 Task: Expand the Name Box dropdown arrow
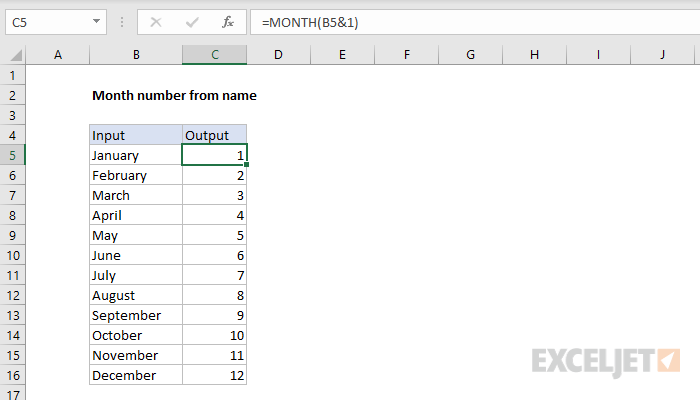tap(96, 21)
